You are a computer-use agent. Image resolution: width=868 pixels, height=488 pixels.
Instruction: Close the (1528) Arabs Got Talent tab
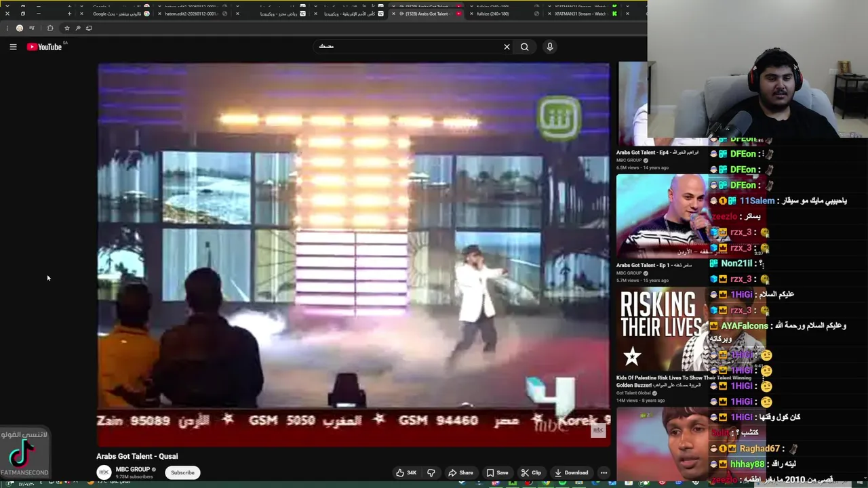393,14
